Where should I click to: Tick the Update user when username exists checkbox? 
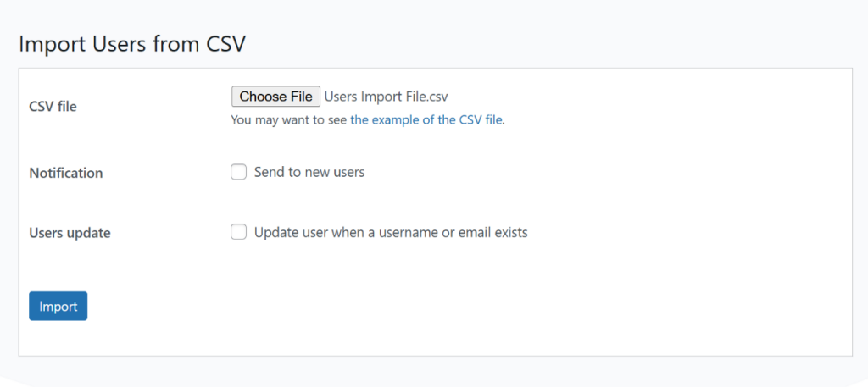coord(239,232)
